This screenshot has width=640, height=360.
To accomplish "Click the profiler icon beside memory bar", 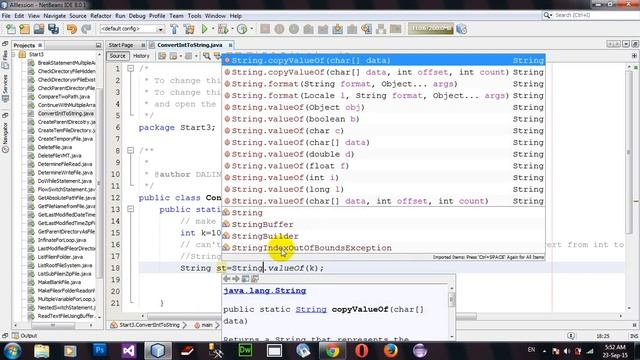I will coord(462,29).
